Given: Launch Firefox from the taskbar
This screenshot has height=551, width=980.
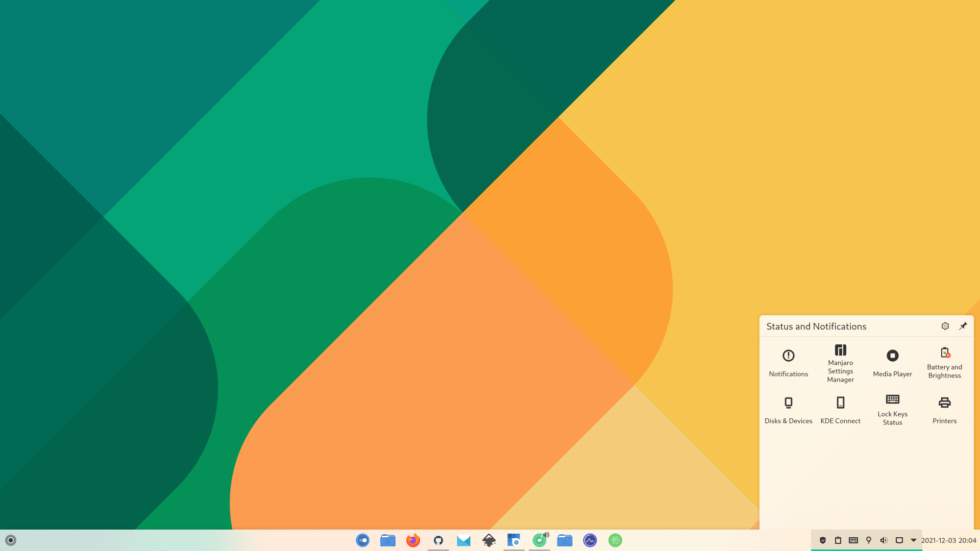Looking at the screenshot, I should 413,540.
